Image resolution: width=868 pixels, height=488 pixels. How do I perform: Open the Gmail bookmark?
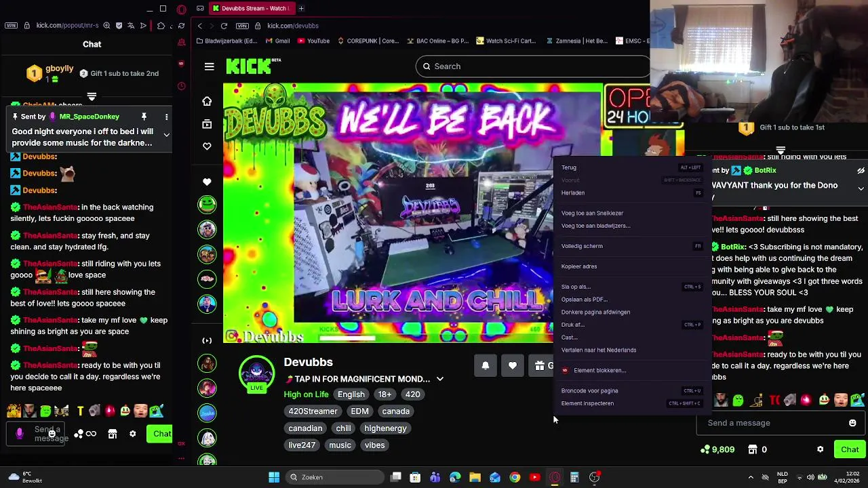pos(278,41)
